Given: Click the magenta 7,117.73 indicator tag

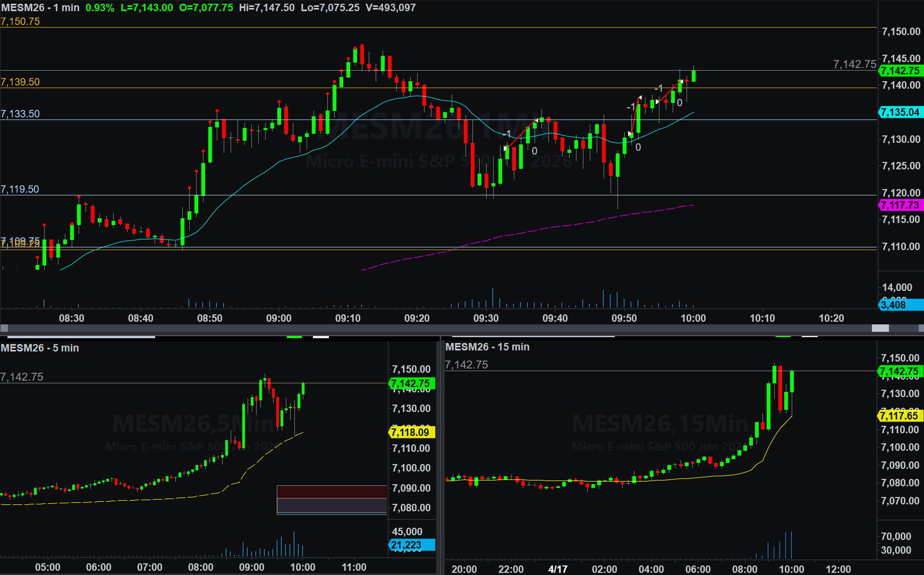Looking at the screenshot, I should 901,205.
